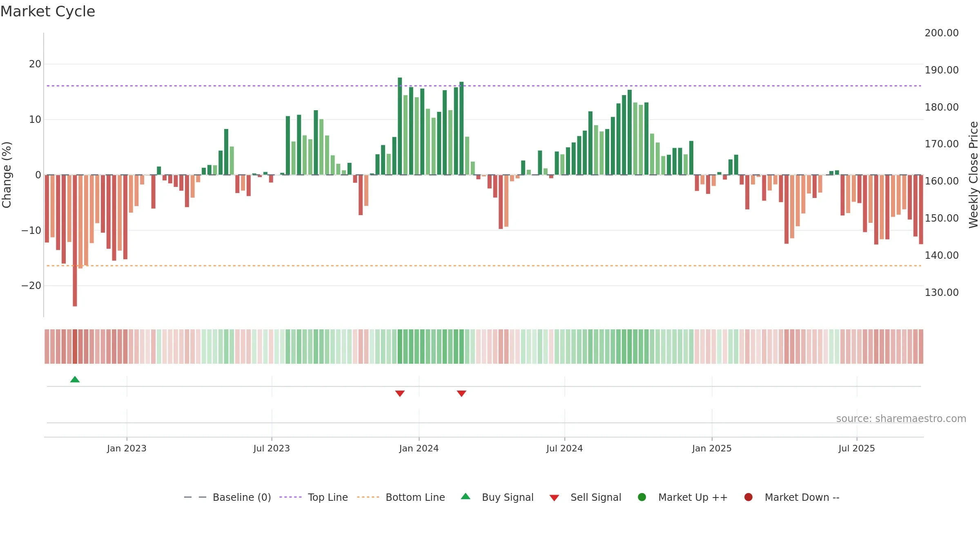Click the 200.00 price axis label
The image size is (980, 551).
[x=942, y=33]
